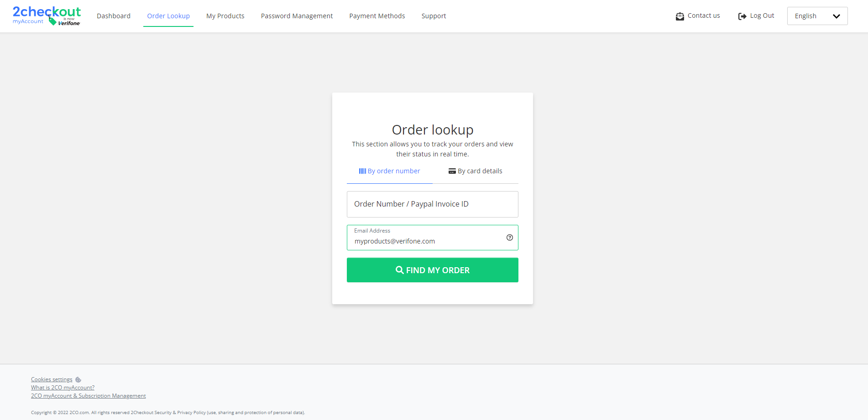Click the Order Number / Paypal Invoice ID field
The image size is (868, 420).
point(432,204)
